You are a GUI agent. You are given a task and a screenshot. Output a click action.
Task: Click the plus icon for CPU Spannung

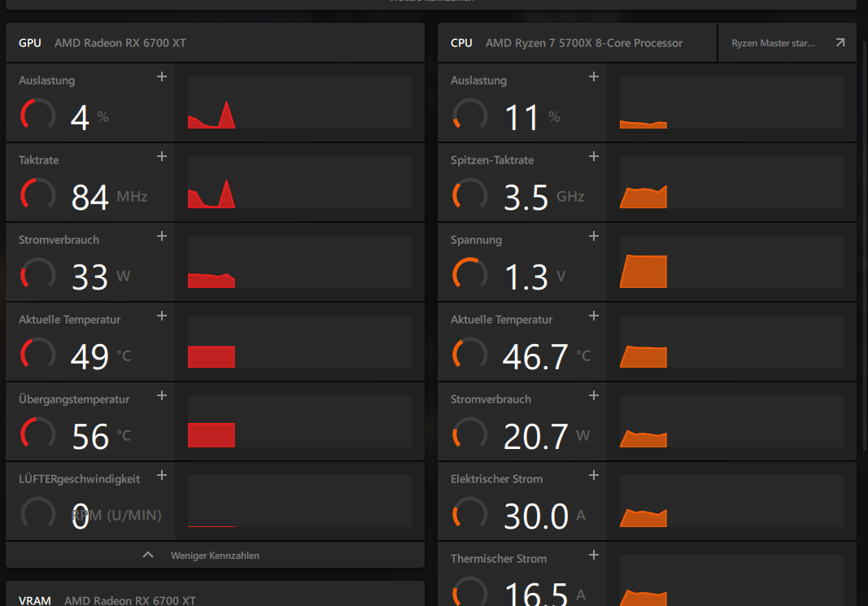pyautogui.click(x=593, y=236)
